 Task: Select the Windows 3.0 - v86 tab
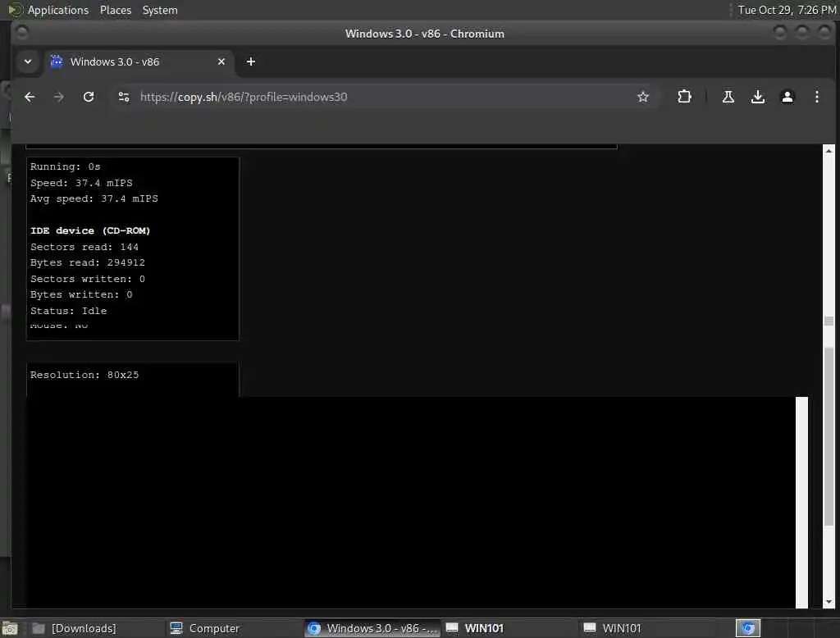[138, 62]
